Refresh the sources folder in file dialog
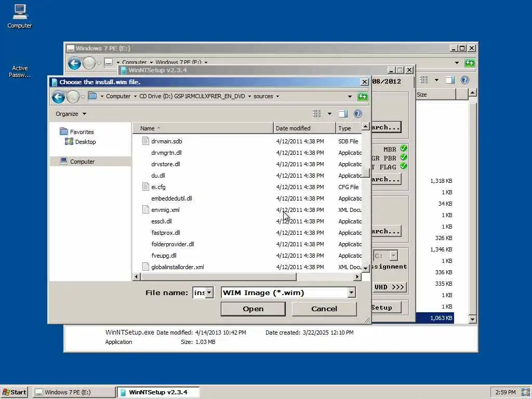Image resolution: width=532 pixels, height=399 pixels. (362, 96)
